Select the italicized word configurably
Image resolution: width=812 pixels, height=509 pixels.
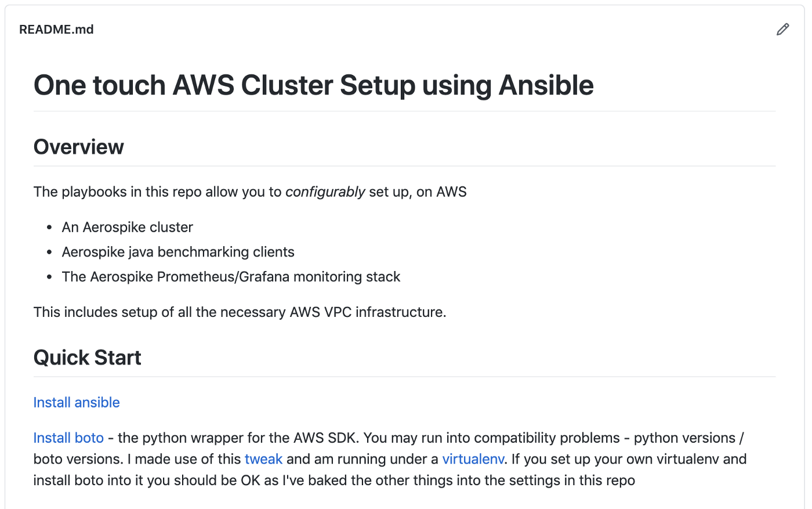point(325,192)
